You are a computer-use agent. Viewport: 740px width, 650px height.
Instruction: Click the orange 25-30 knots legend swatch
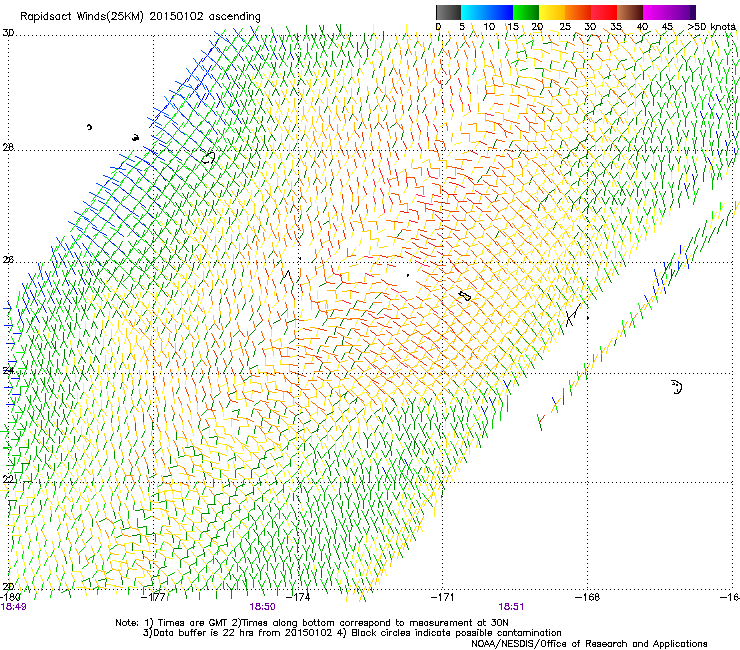point(578,12)
